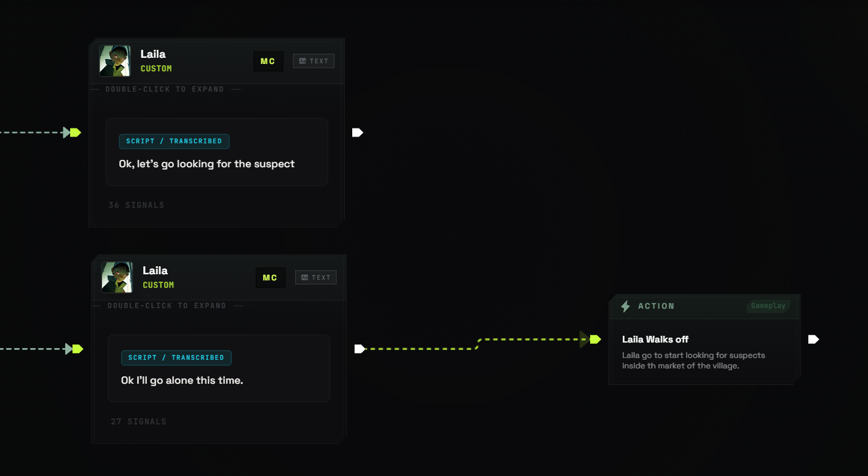The height and width of the screenshot is (476, 868).
Task: Toggle TEXT mode on top Laila node
Action: pyautogui.click(x=314, y=61)
